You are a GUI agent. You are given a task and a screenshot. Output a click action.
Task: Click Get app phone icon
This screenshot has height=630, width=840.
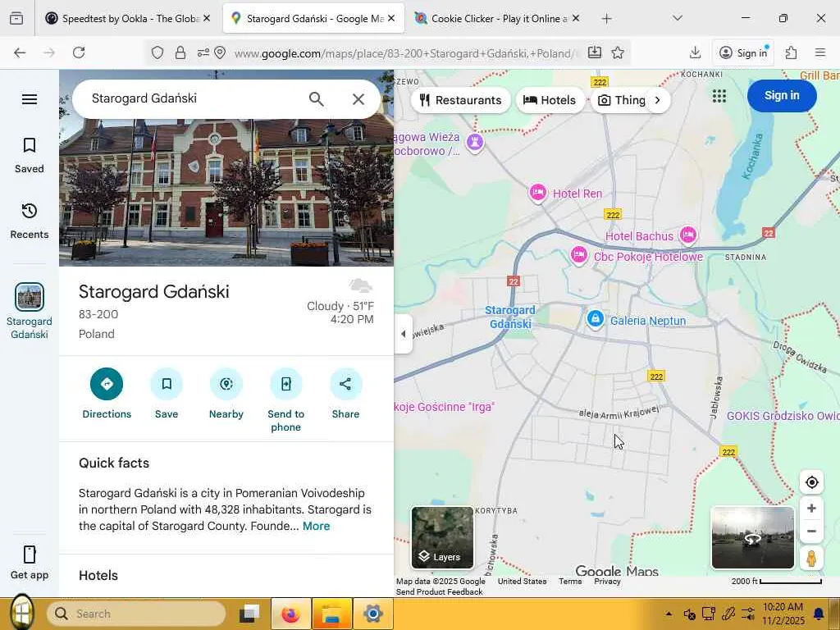pos(30,555)
